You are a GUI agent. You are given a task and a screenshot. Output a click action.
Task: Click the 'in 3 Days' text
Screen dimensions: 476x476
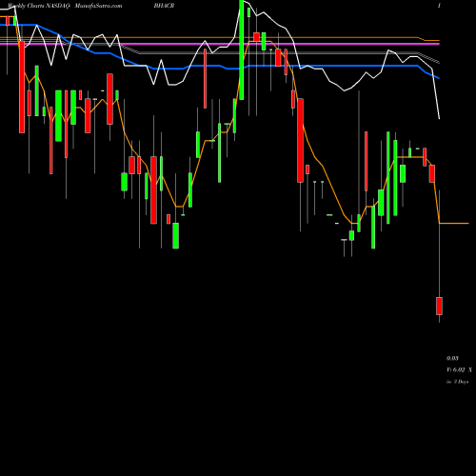(457, 382)
